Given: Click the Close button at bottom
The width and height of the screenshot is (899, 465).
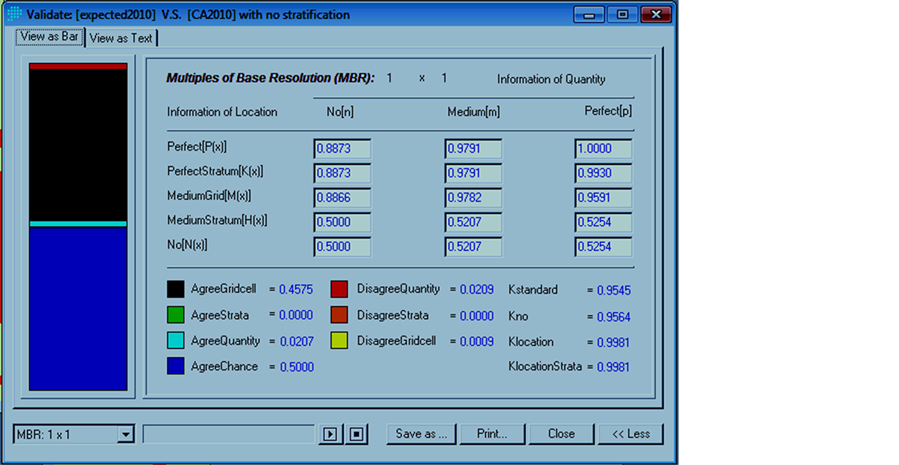Looking at the screenshot, I should tap(561, 434).
